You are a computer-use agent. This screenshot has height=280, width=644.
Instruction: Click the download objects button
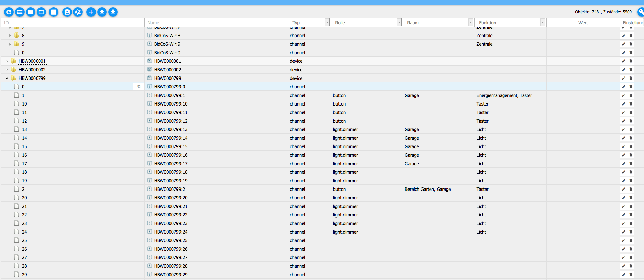coord(113,12)
